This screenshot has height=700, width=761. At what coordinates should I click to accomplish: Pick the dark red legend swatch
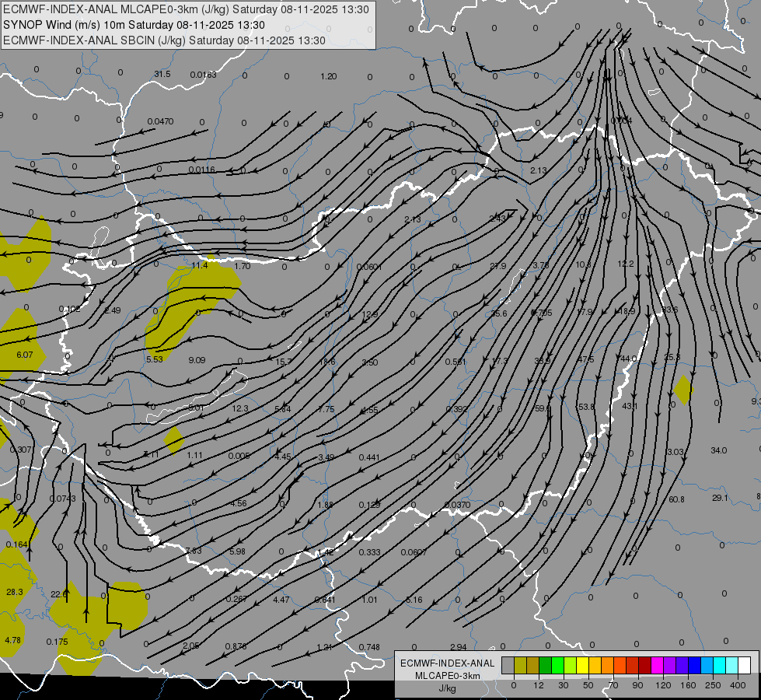coord(645,666)
